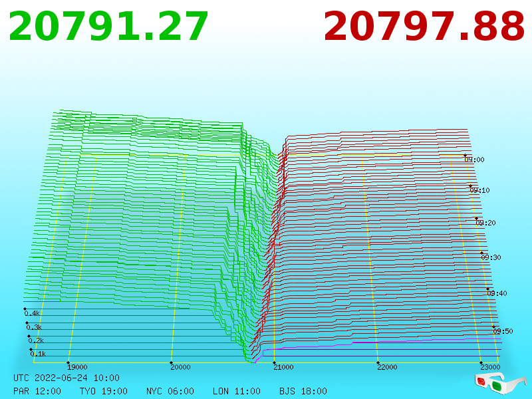Screen dimensions: 532x399
Task: Click the LON 11:00 London time
Action: [x=237, y=391]
